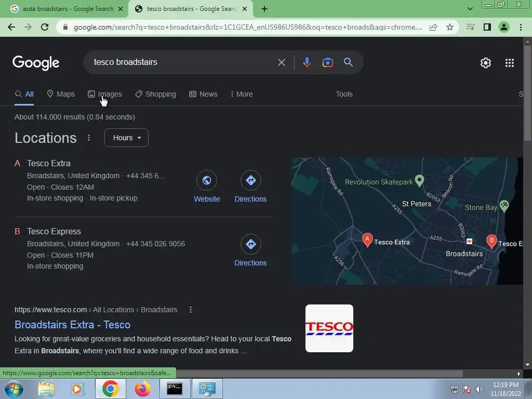Click the vertical scrollbar thumb

tap(528, 93)
